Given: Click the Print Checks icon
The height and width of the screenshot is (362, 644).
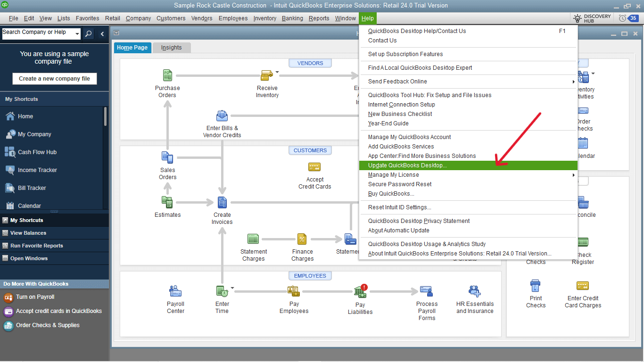Looking at the screenshot, I should point(536,286).
